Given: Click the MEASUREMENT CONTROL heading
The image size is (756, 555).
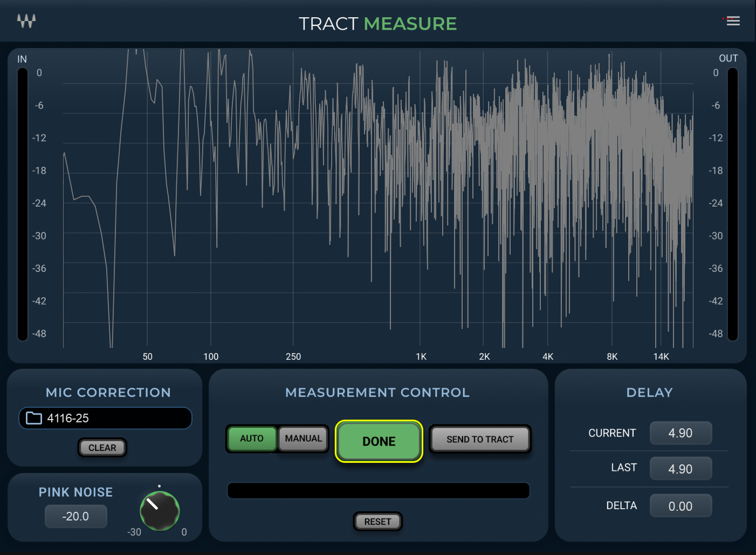Looking at the screenshot, I should point(377,392).
